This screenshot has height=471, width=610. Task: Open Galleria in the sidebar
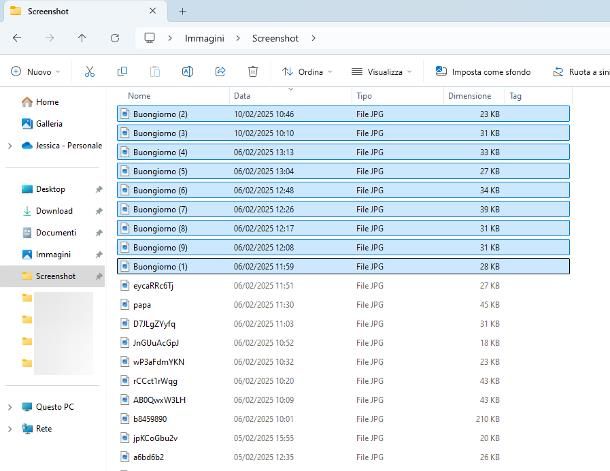[42, 124]
